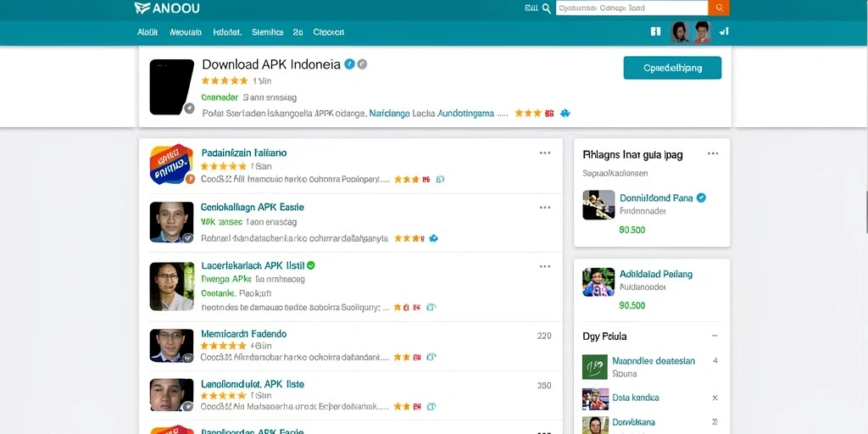The image size is (868, 434).
Task: Click the green Maandles deatesian icon
Action: pyautogui.click(x=595, y=366)
